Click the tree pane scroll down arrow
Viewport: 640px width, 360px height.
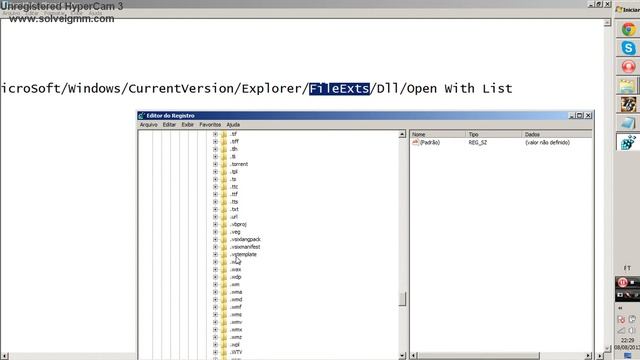pyautogui.click(x=402, y=356)
